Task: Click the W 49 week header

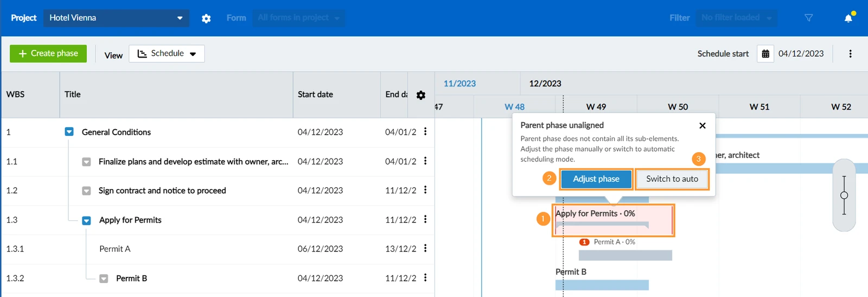Action: (x=596, y=107)
